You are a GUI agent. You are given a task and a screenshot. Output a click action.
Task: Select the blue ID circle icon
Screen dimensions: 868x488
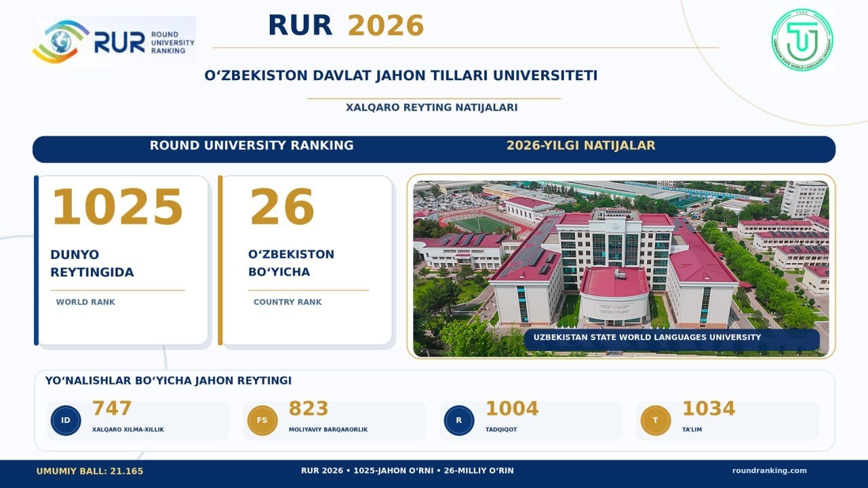66,420
